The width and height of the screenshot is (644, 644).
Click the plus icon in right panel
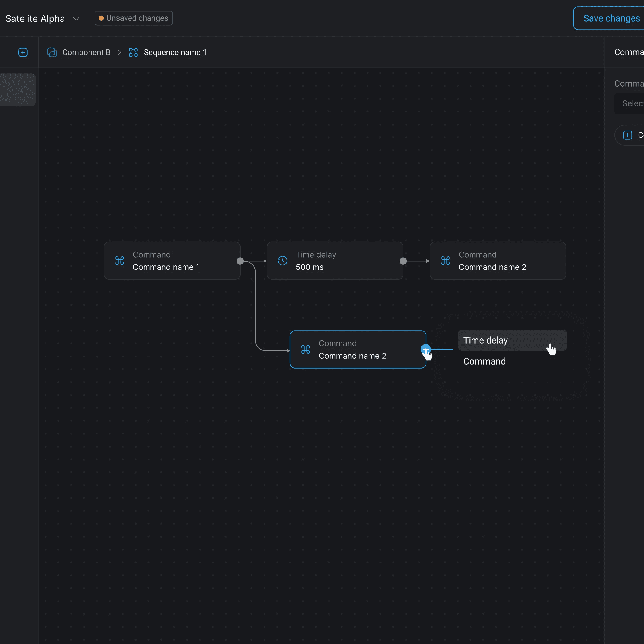[627, 135]
